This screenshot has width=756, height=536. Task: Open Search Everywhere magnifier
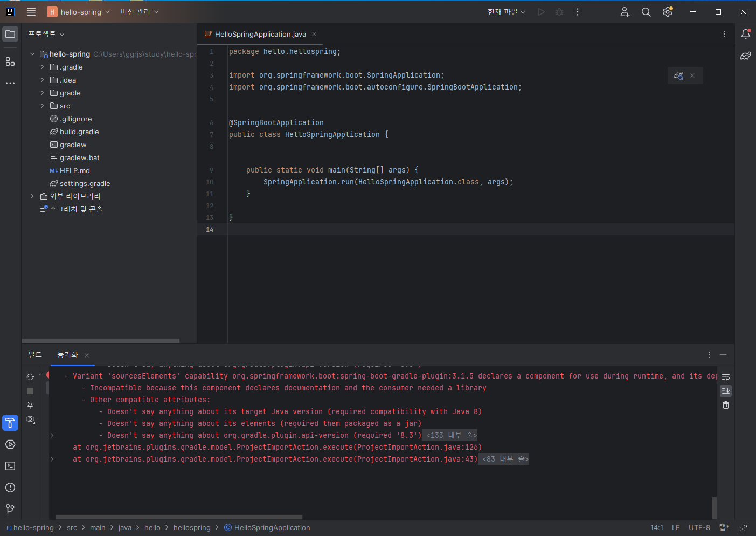click(646, 12)
